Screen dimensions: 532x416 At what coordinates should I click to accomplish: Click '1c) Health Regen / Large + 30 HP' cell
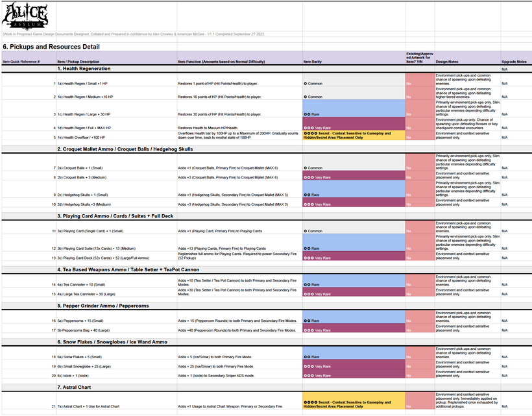coord(117,108)
